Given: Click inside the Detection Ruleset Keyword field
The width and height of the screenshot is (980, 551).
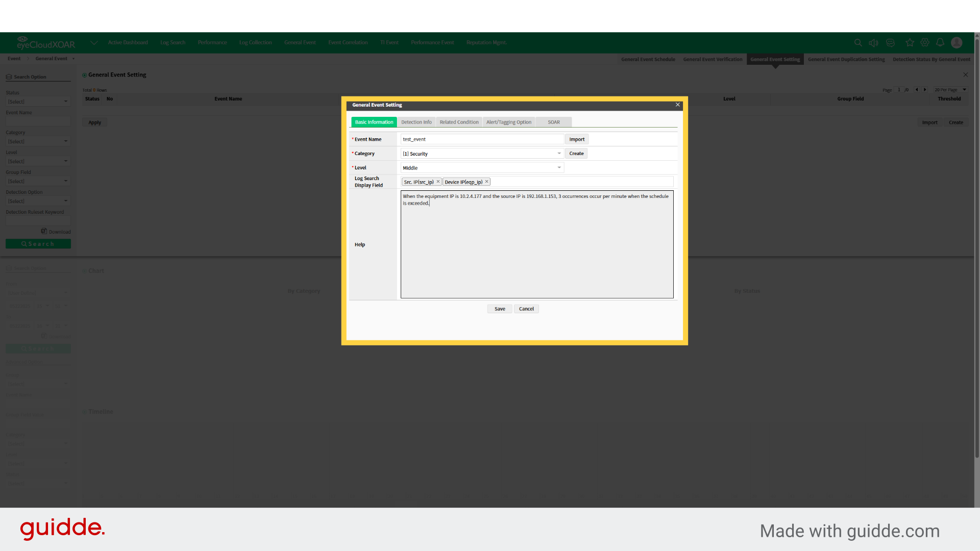Looking at the screenshot, I should click(38, 220).
